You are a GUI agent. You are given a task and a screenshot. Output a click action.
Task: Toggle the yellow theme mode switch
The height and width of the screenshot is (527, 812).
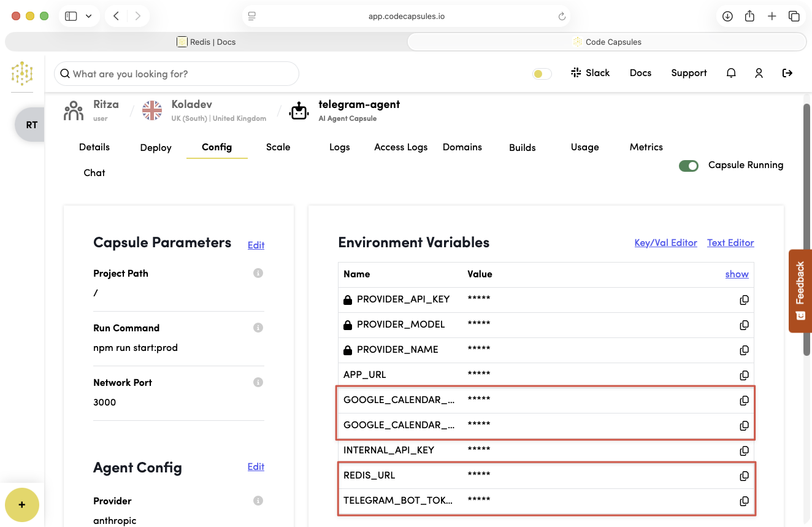pyautogui.click(x=542, y=74)
